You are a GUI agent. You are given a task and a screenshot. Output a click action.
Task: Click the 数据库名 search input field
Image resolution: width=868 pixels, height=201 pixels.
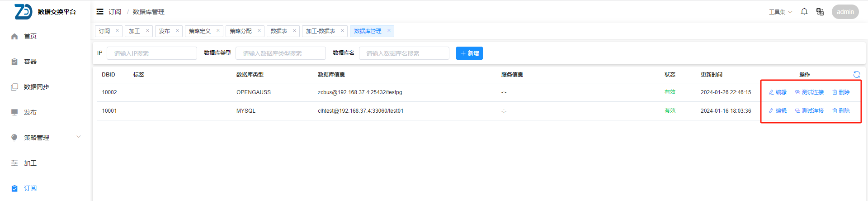point(404,53)
